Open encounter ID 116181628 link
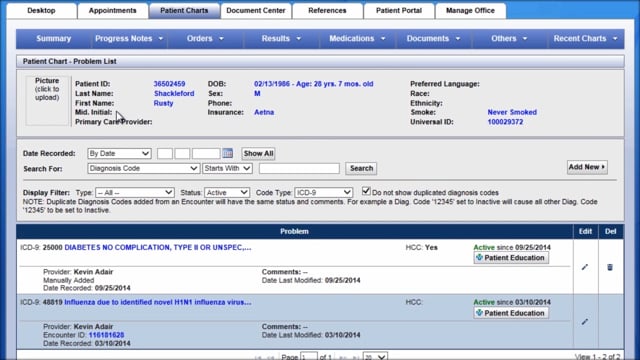 [106, 335]
